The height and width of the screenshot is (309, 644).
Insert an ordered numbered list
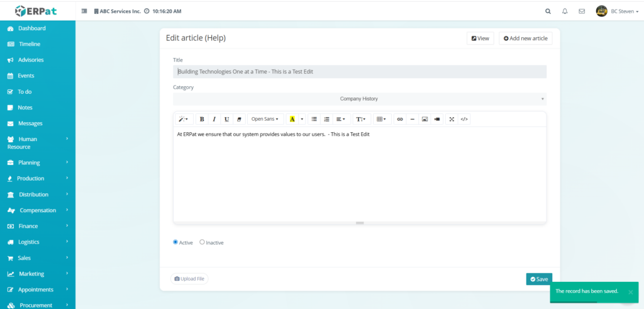326,119
